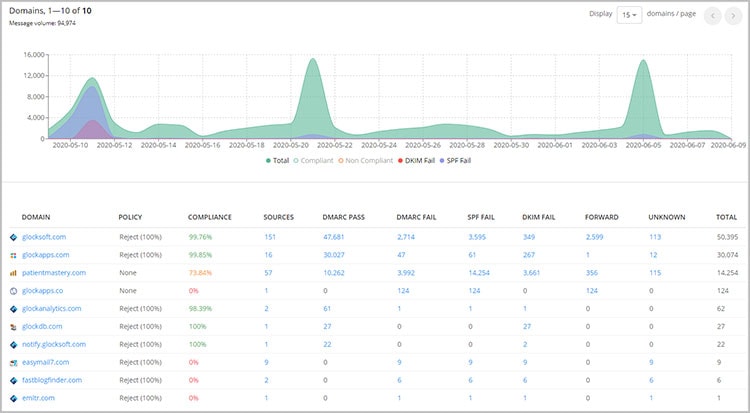This screenshot has width=750, height=413.
Task: Click the glocksoft.com favicon icon
Action: (x=13, y=237)
